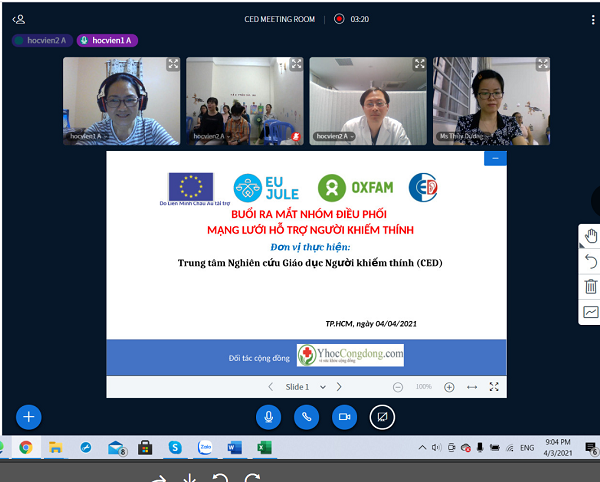The image size is (600, 482).
Task: Fullscreen Ms Thuy Duong's webcam
Action: pyautogui.click(x=543, y=64)
